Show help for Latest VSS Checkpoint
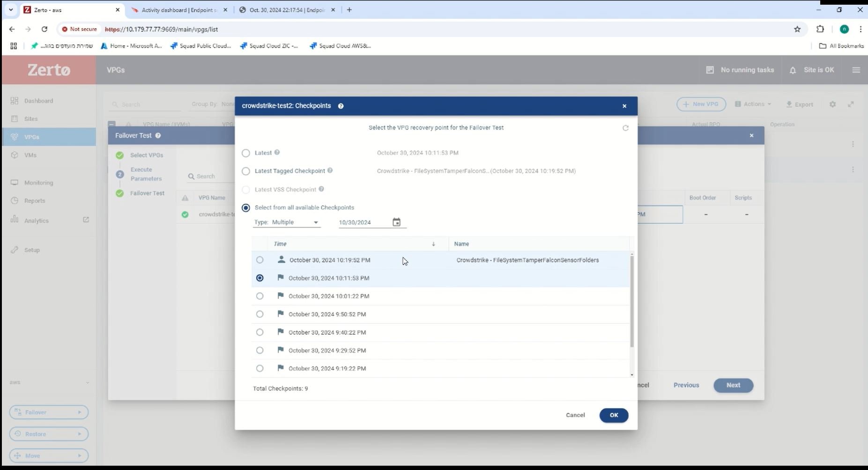Image resolution: width=868 pixels, height=470 pixels. [x=321, y=189]
